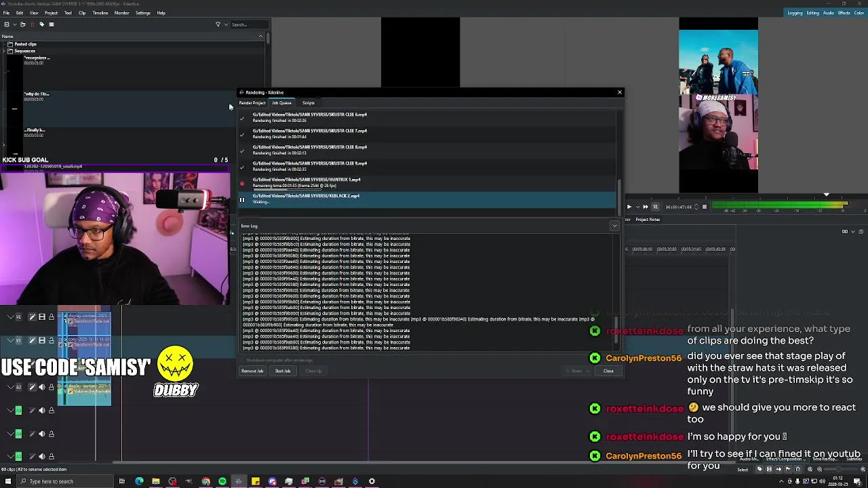Switch to the Editing layout

pyautogui.click(x=812, y=13)
